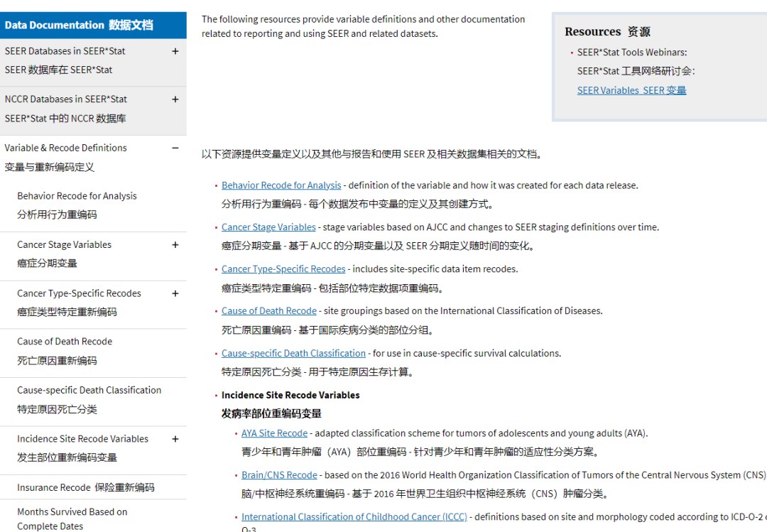Image resolution: width=767 pixels, height=532 pixels.
Task: Open Data Documentation sidebar header
Action: click(x=93, y=25)
